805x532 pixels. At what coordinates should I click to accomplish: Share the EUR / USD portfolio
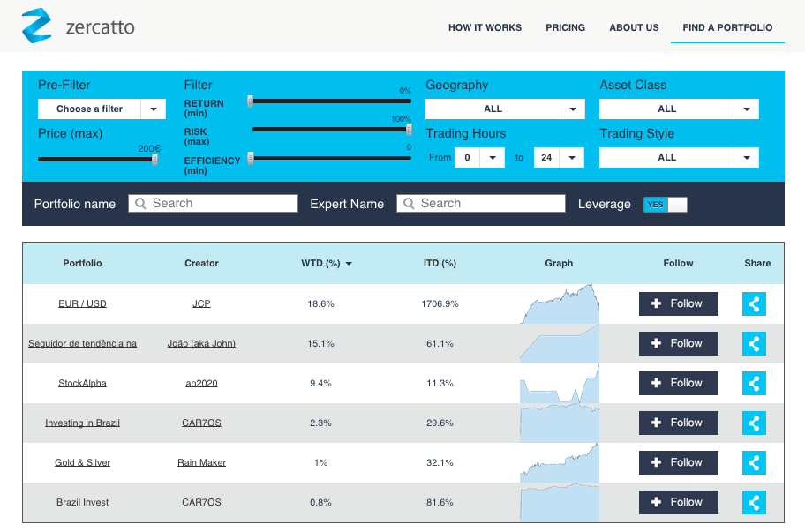(x=754, y=303)
